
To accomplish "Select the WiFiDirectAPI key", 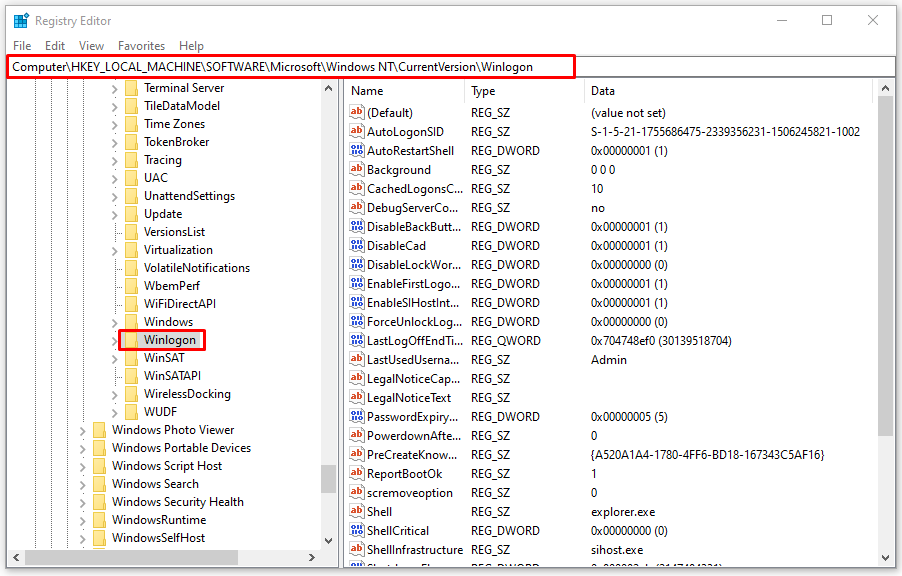I will pos(179,304).
